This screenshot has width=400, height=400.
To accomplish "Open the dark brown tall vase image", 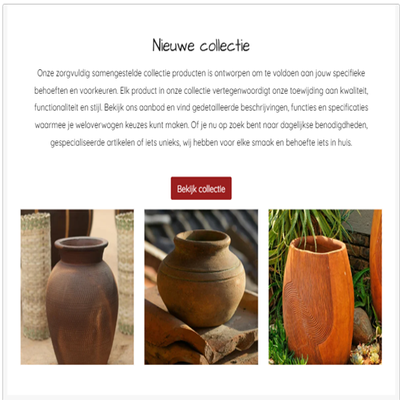I will tap(77, 287).
